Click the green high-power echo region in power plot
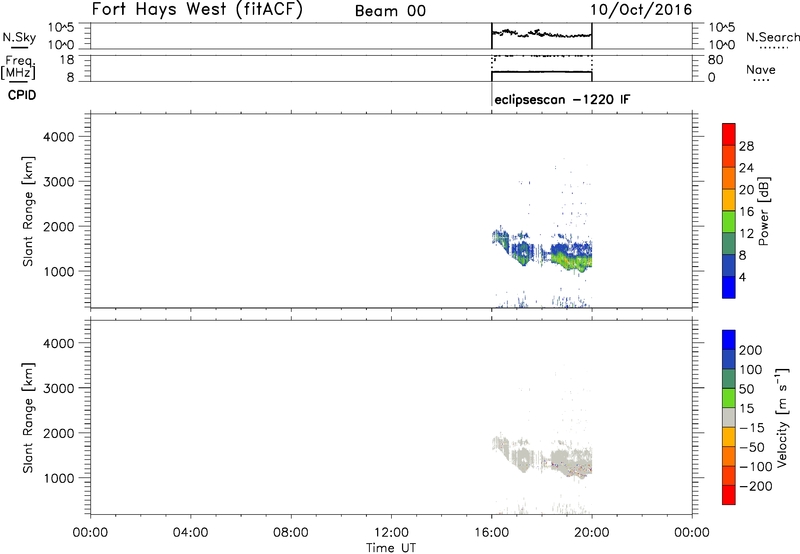Viewport: 800px width, 554px height. coord(571,260)
